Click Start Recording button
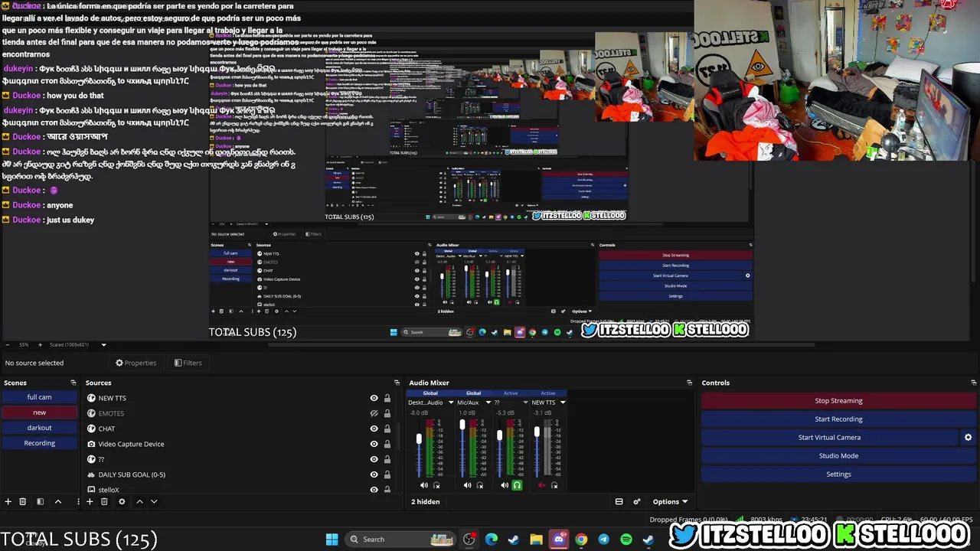Image resolution: width=980 pixels, height=551 pixels. [838, 419]
